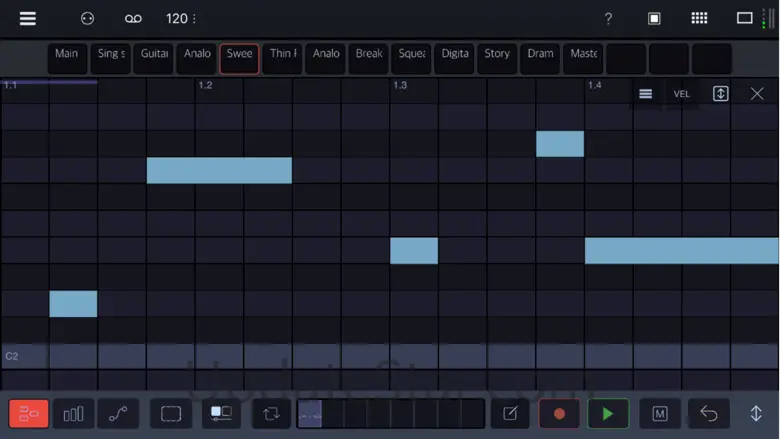780x439 pixels.
Task: Toggle the metronome M button
Action: pos(660,414)
